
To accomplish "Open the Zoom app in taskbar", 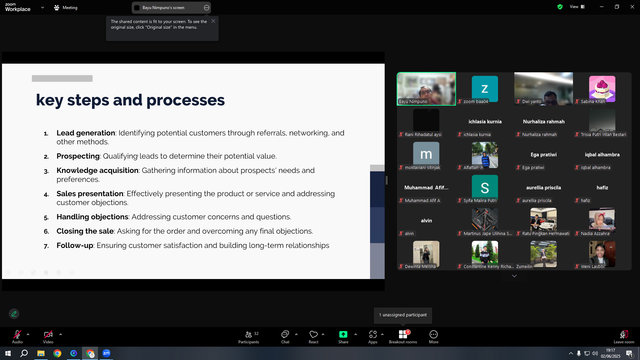I will pyautogui.click(x=107, y=353).
